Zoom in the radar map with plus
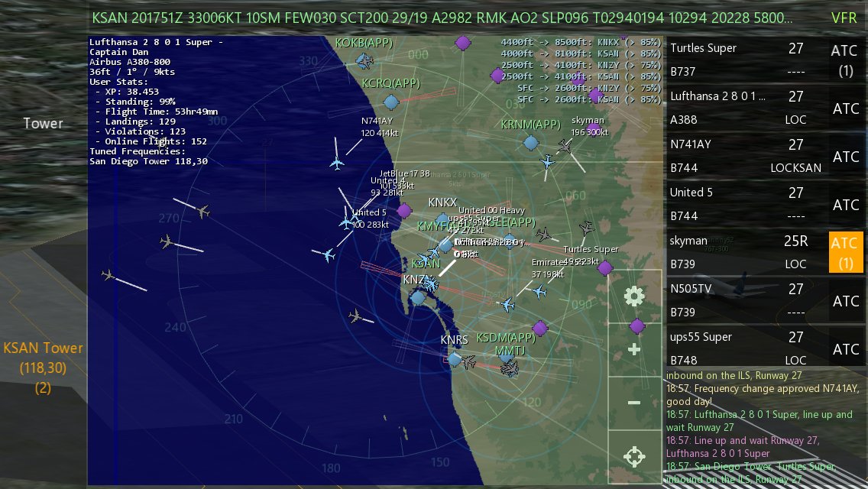Viewport: 868px width, 489px height. [x=634, y=349]
